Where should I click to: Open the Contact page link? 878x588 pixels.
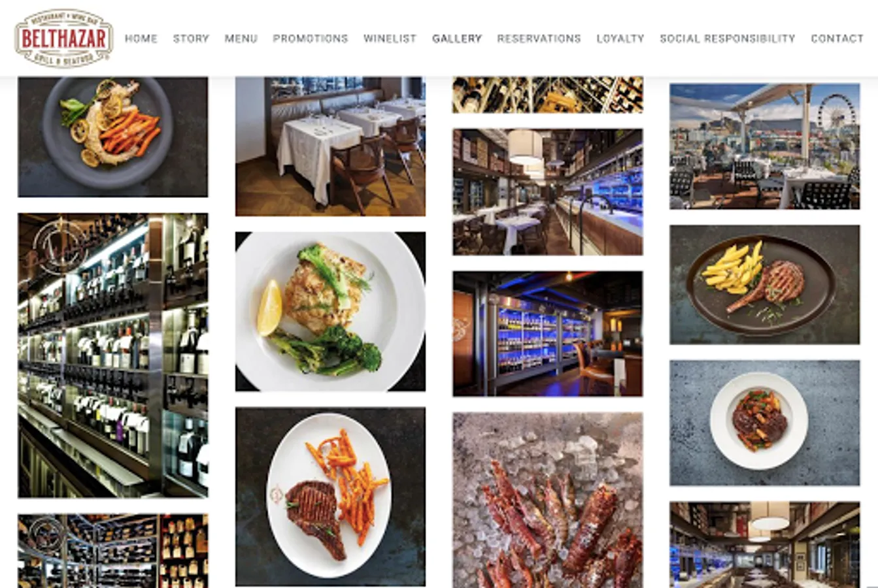pos(837,39)
